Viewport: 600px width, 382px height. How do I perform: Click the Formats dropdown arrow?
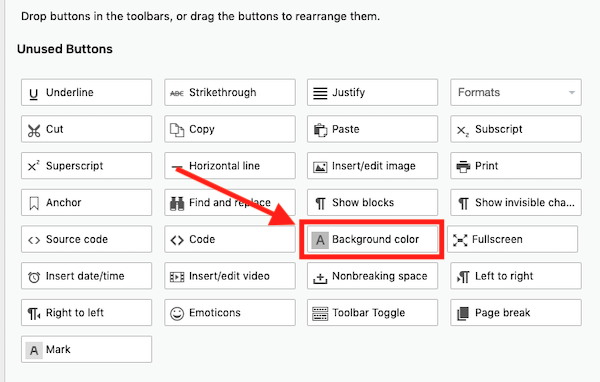(572, 93)
